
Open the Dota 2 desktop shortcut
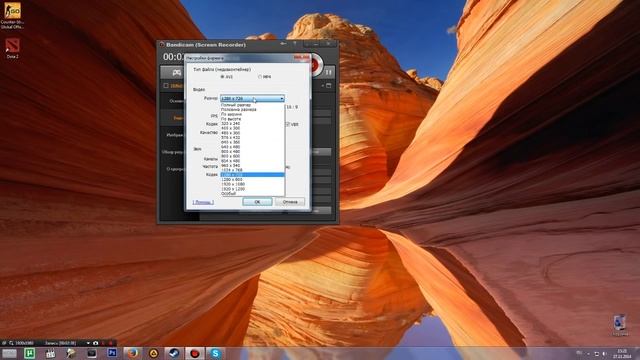(12, 48)
